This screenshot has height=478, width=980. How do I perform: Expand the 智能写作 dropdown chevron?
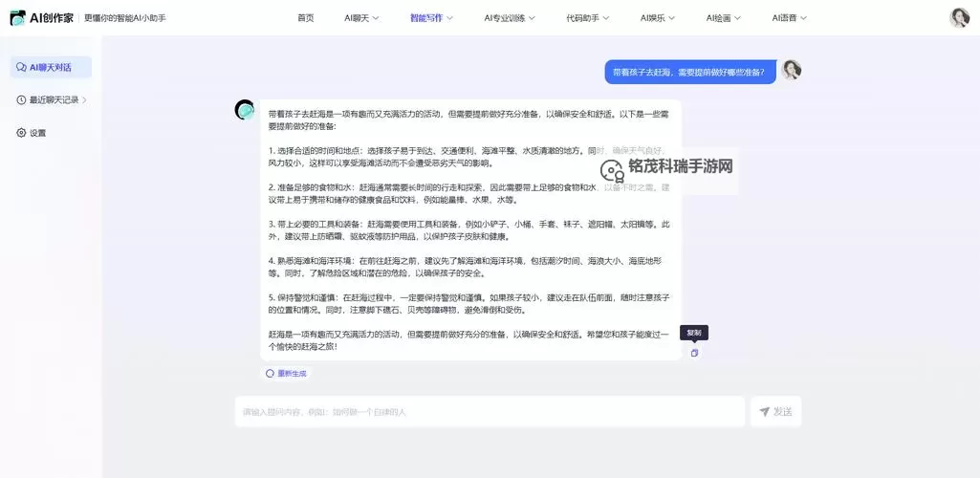(x=449, y=18)
